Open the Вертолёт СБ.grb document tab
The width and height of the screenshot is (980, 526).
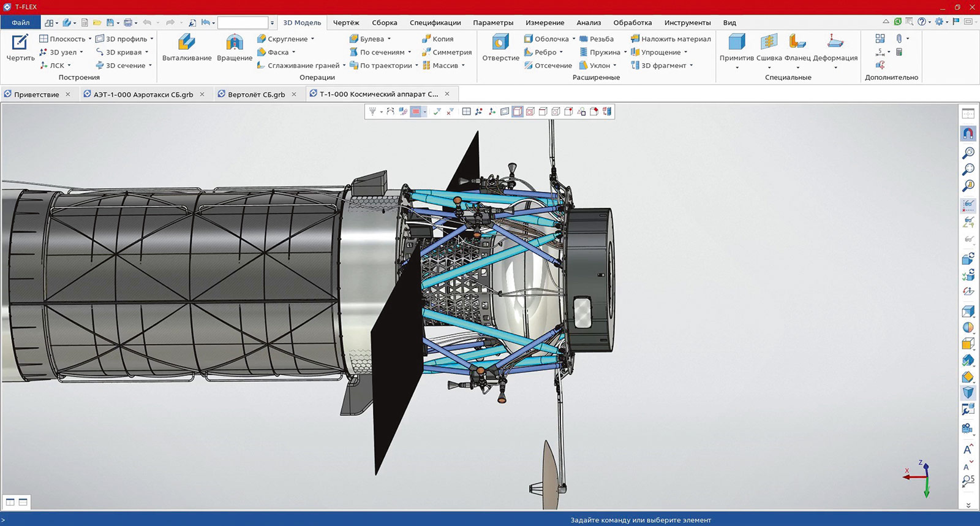click(256, 94)
